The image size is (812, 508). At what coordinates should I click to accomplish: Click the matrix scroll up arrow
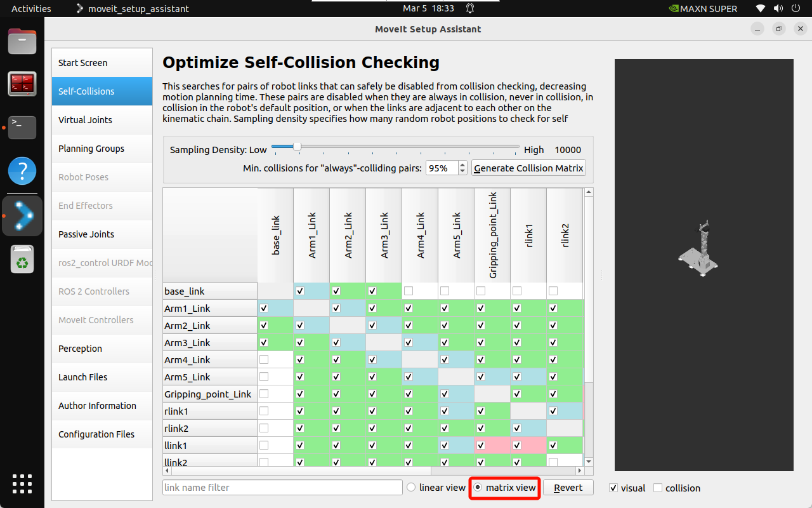589,192
